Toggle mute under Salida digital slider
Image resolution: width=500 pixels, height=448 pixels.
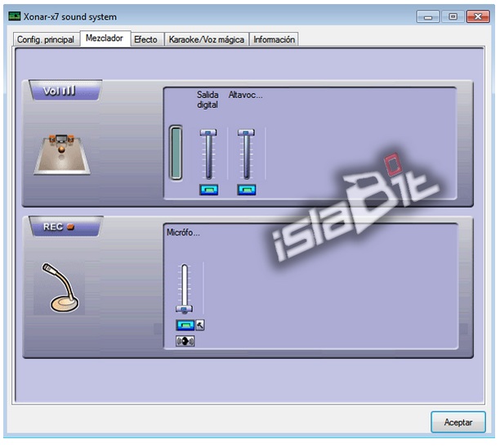pyautogui.click(x=209, y=190)
